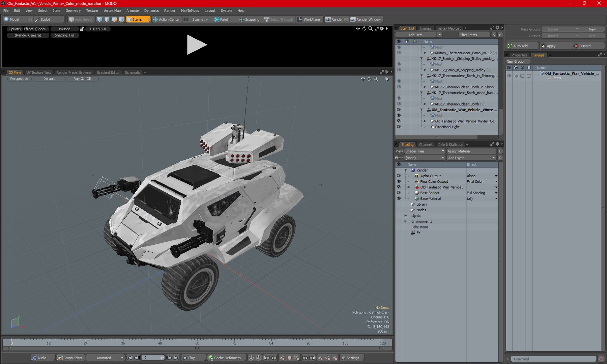Image resolution: width=607 pixels, height=364 pixels.
Task: Hide the Old_Fantastic_War_Vehicle_Winte scene item
Action: [399, 110]
